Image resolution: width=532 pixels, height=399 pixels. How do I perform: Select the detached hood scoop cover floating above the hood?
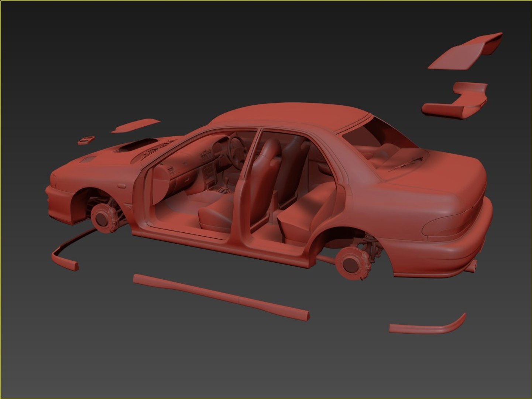[135, 125]
